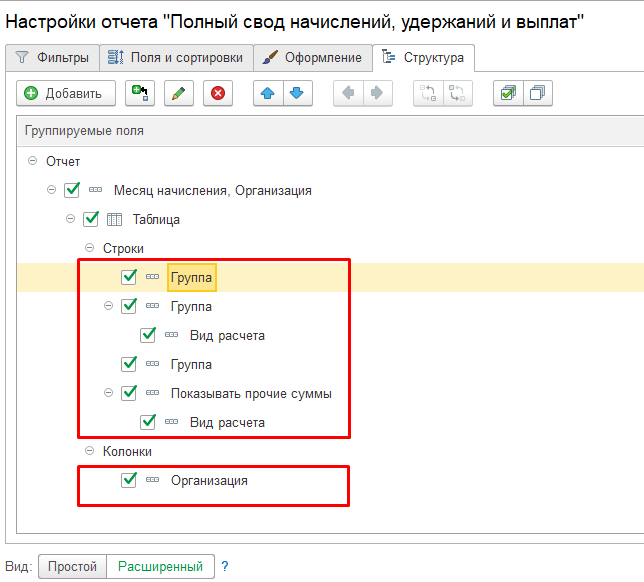
Task: Click the uncheck all items icon
Action: point(537,94)
